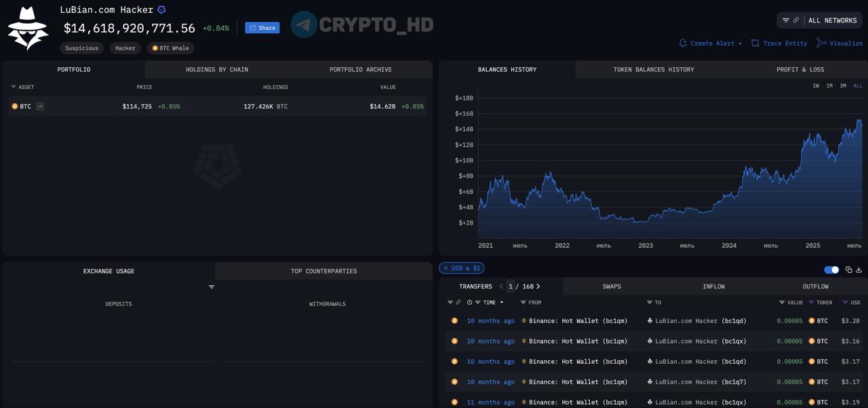Click the link icon in the transfers header
This screenshot has width=868, height=408.
pyautogui.click(x=458, y=303)
